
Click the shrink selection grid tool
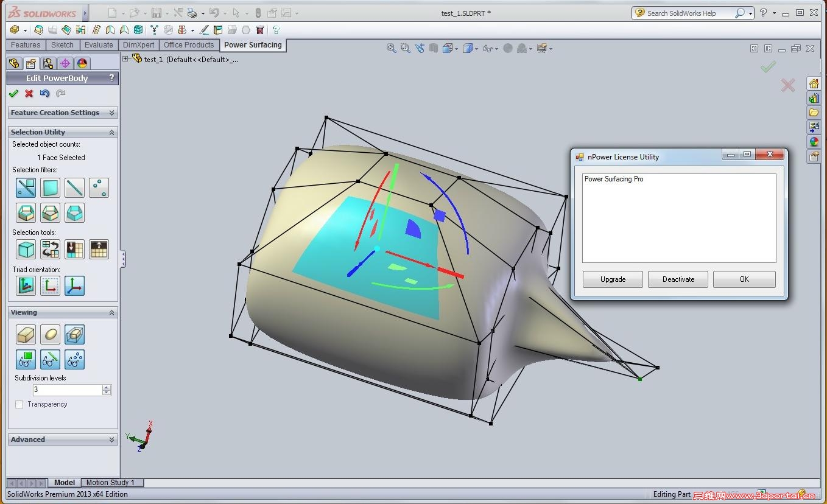coord(74,250)
